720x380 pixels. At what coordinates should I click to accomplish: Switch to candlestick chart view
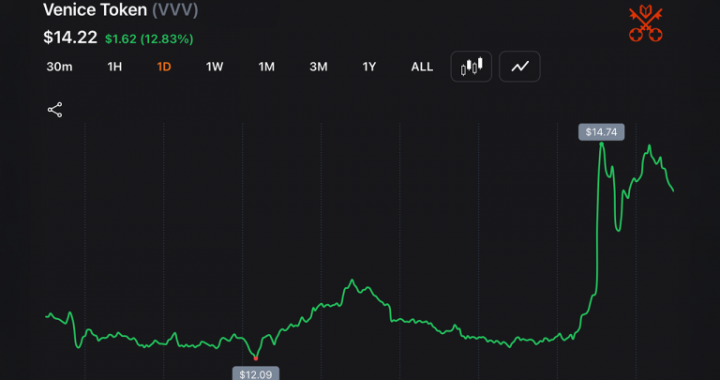click(x=471, y=67)
